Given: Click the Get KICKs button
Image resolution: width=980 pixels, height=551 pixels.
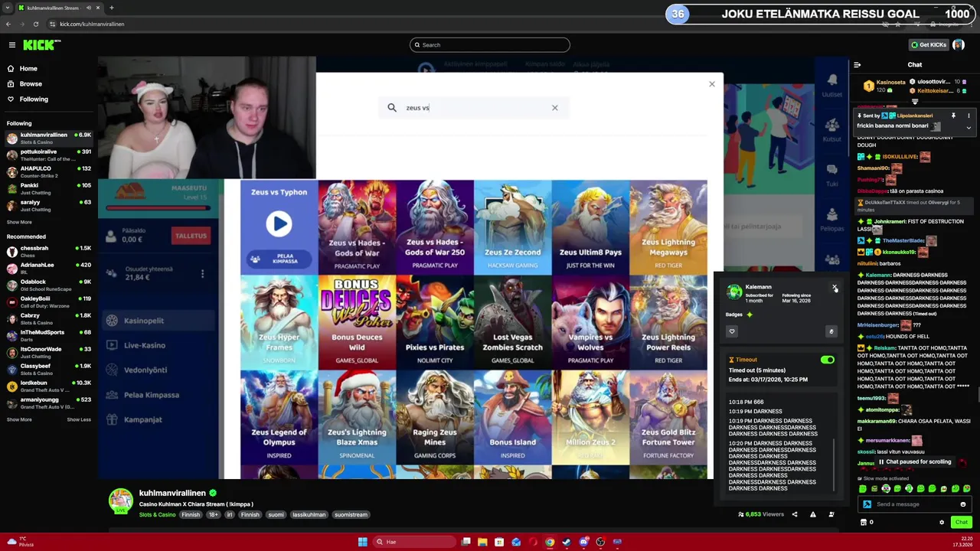Looking at the screenshot, I should click(x=929, y=45).
